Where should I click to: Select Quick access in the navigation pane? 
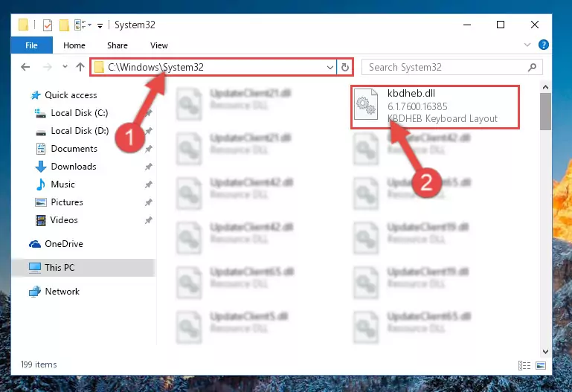tap(71, 95)
